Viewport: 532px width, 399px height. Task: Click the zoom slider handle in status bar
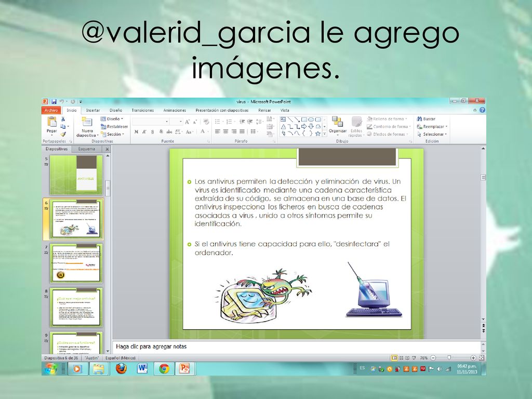coord(449,357)
